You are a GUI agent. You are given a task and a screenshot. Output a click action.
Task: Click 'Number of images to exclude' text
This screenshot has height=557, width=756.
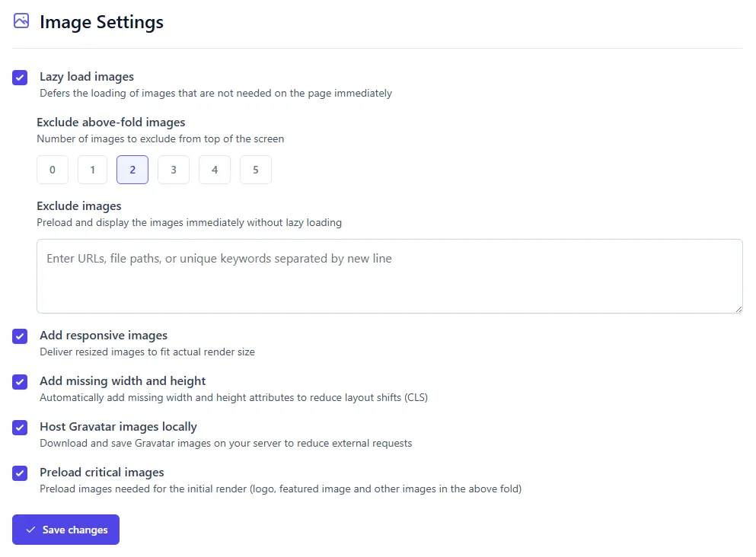(x=161, y=138)
